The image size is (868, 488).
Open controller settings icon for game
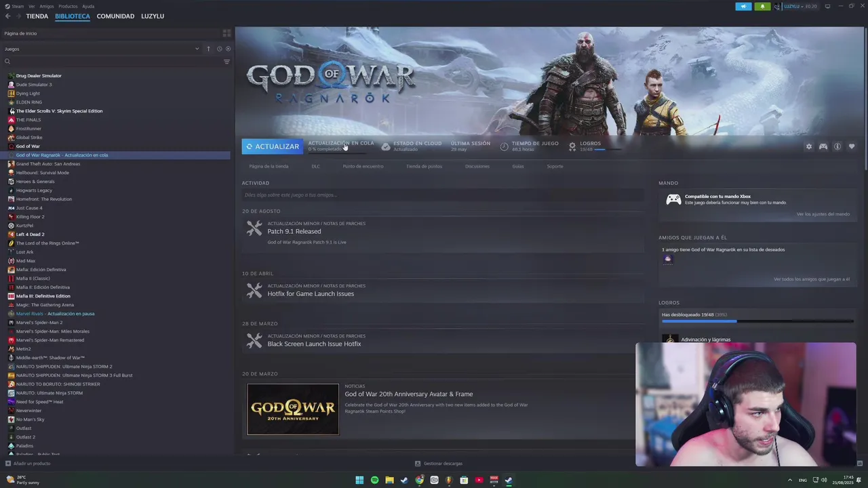coord(823,146)
